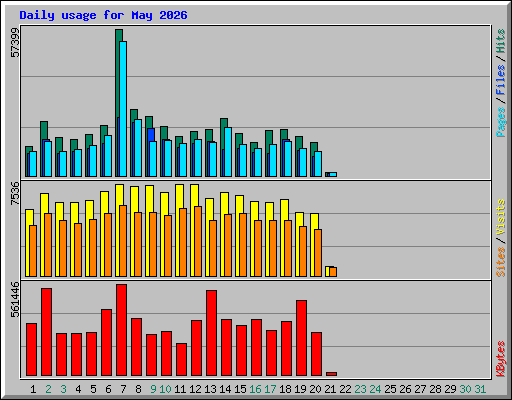This screenshot has width=512, height=400.
Task: Click the Hits legend label
Action: point(501,41)
